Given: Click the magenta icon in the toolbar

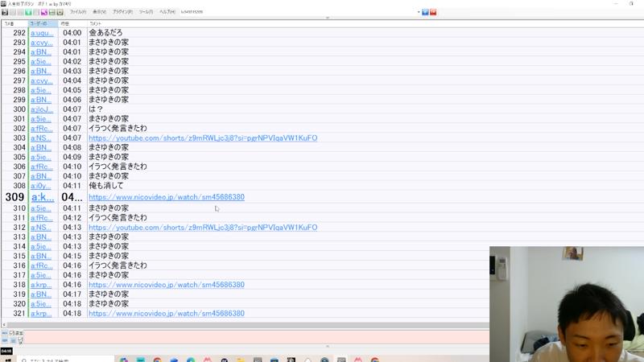Looking at the screenshot, I should click(x=44, y=12).
